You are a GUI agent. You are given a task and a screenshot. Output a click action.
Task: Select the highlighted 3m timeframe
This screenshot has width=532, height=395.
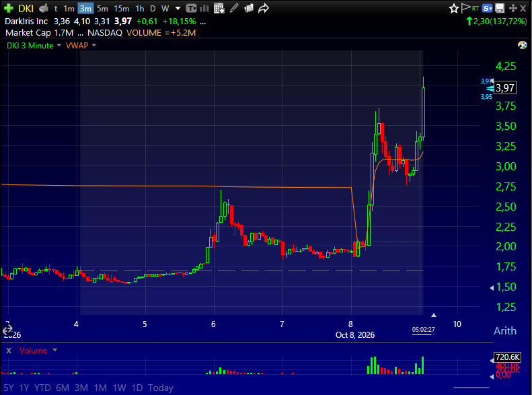(85, 9)
